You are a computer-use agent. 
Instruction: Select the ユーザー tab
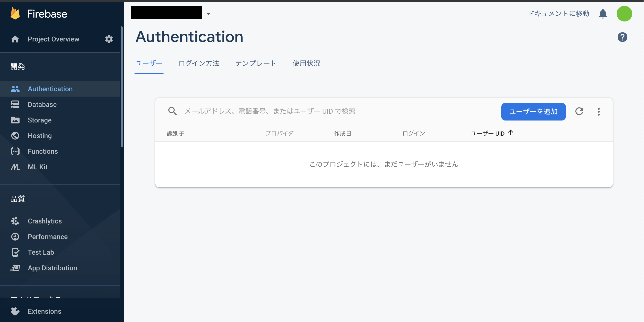click(149, 63)
